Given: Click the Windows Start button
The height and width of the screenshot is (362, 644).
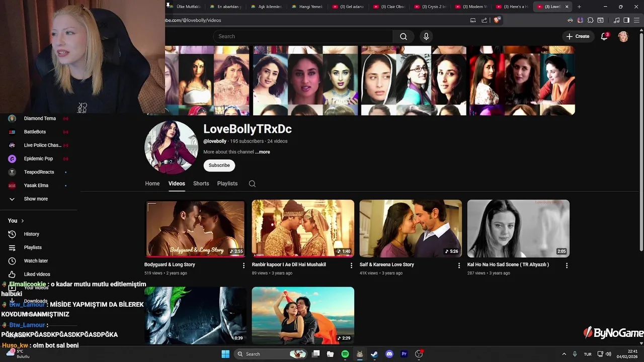Looking at the screenshot, I should 225,354.
